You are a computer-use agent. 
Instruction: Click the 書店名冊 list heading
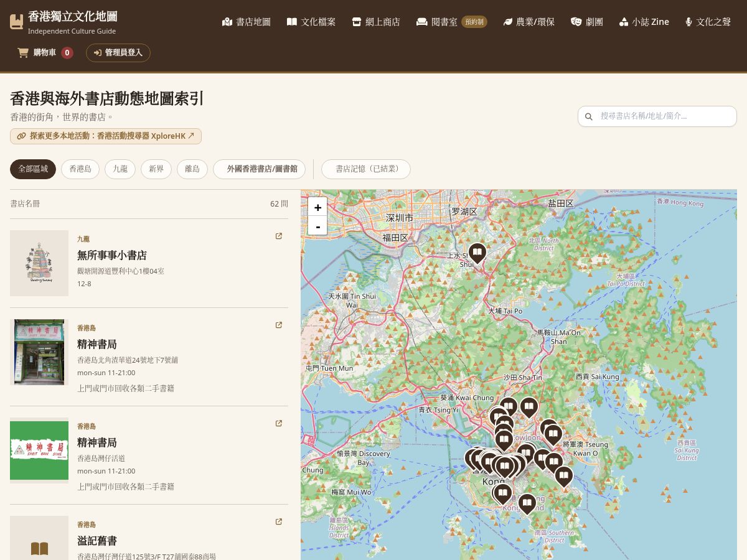point(25,203)
